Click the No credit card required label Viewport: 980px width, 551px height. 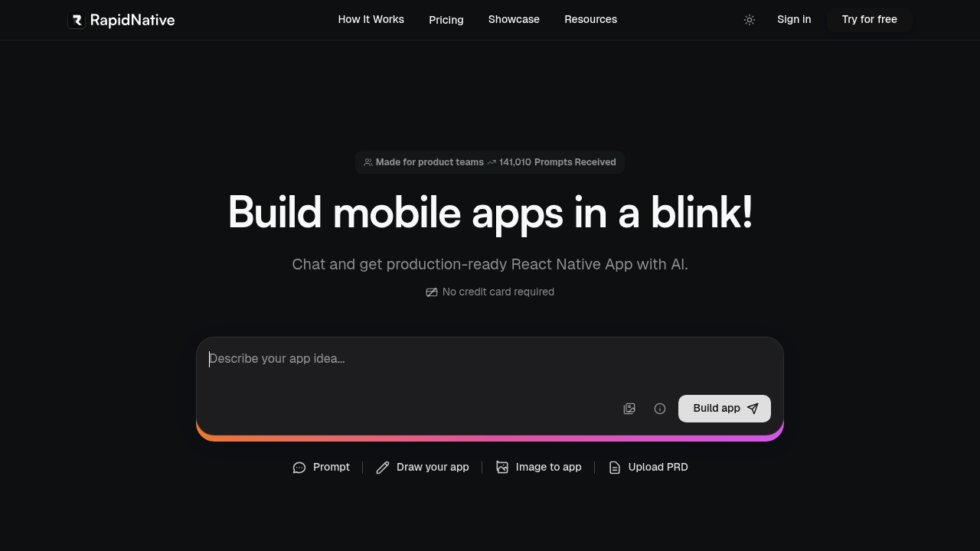[490, 292]
